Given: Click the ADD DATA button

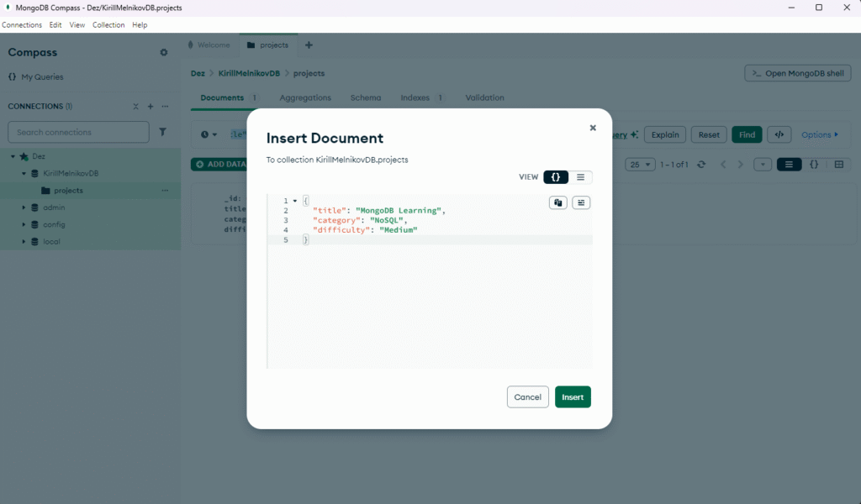Looking at the screenshot, I should (221, 165).
